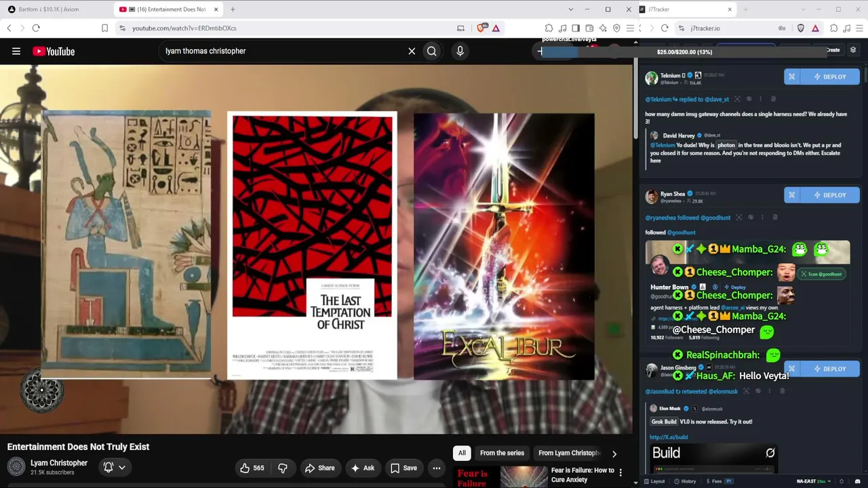This screenshot has height=488, width=868.
Task: Click the $25.00/$200.00 donation progress bar
Action: 684,52
